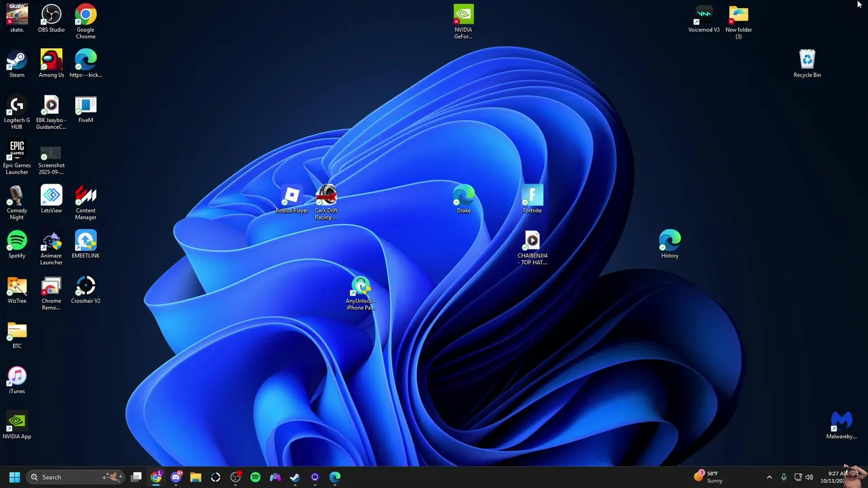Select the Voicemod V3 shortcut
This screenshot has width=868, height=488.
704,19
